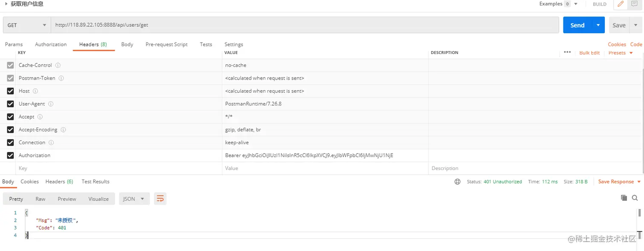Viewport: 644px width, 251px height.
Task: Click the new header Value field
Action: point(325,168)
